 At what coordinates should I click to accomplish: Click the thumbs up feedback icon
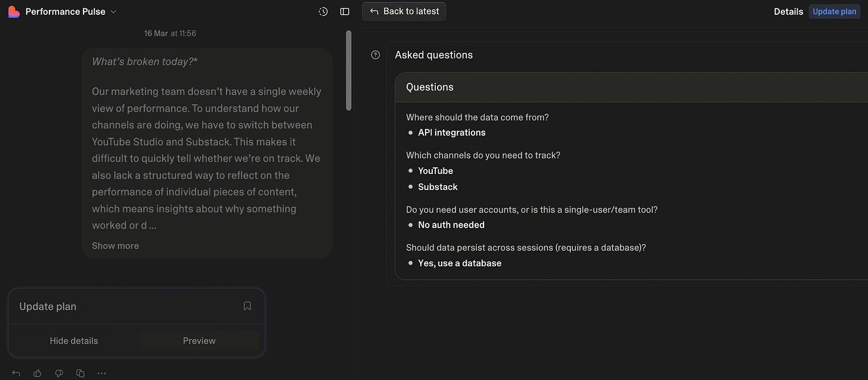(x=38, y=373)
